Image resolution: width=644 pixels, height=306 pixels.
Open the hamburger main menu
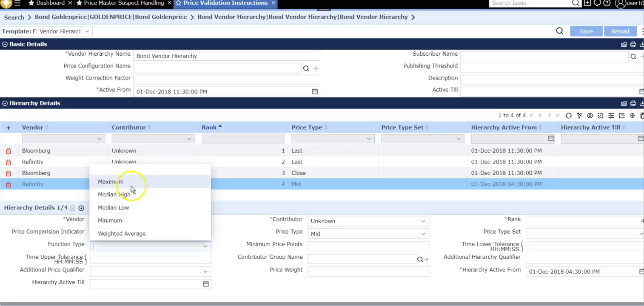(x=17, y=3)
